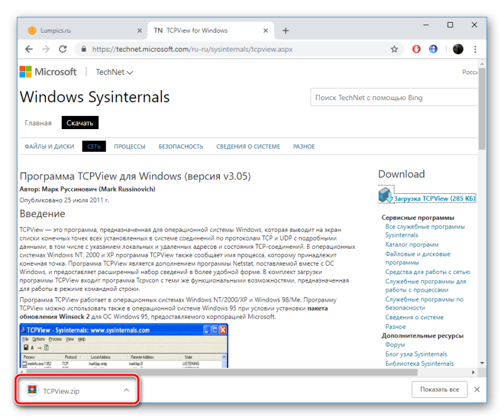Open the blue globe extension icon
This screenshot has height=420, width=504.
(x=433, y=49)
